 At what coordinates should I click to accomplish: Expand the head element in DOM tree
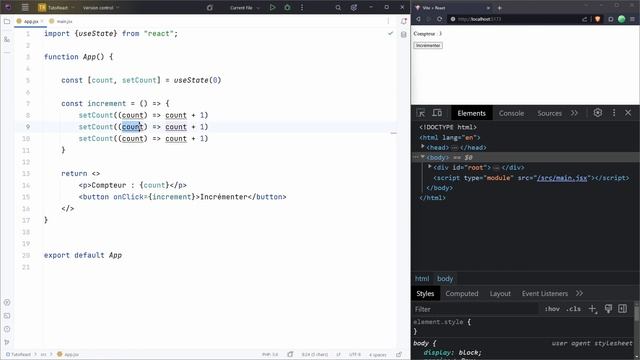(x=423, y=147)
